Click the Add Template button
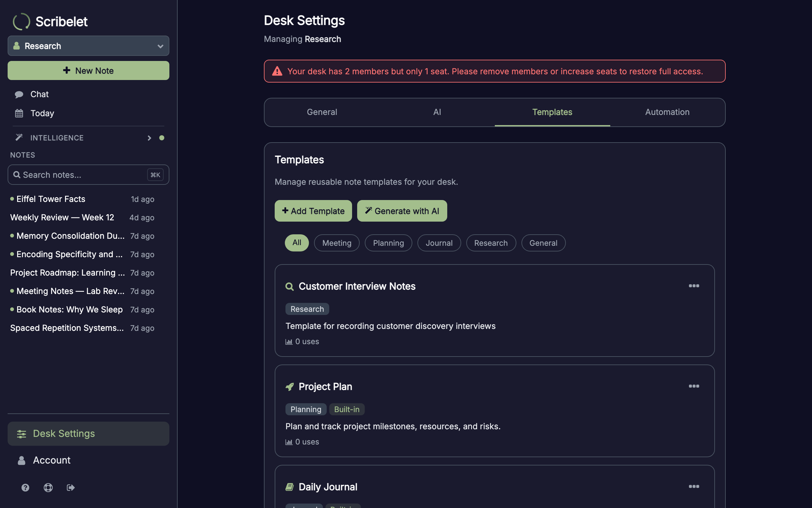This screenshot has width=812, height=508. click(313, 211)
